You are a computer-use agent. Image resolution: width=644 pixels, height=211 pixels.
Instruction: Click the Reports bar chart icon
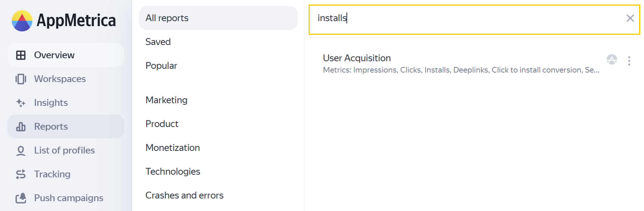[x=21, y=127]
